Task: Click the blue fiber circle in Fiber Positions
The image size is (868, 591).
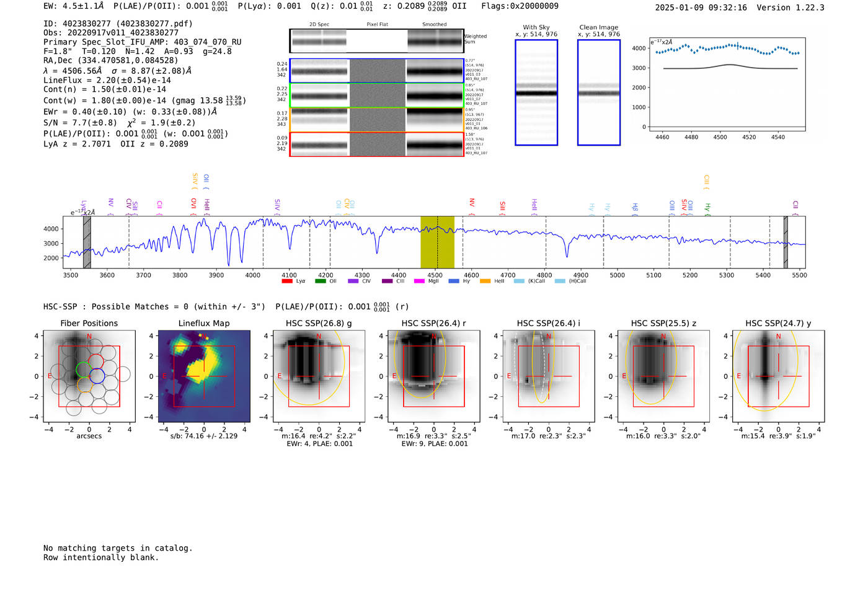Action: pyautogui.click(x=97, y=376)
